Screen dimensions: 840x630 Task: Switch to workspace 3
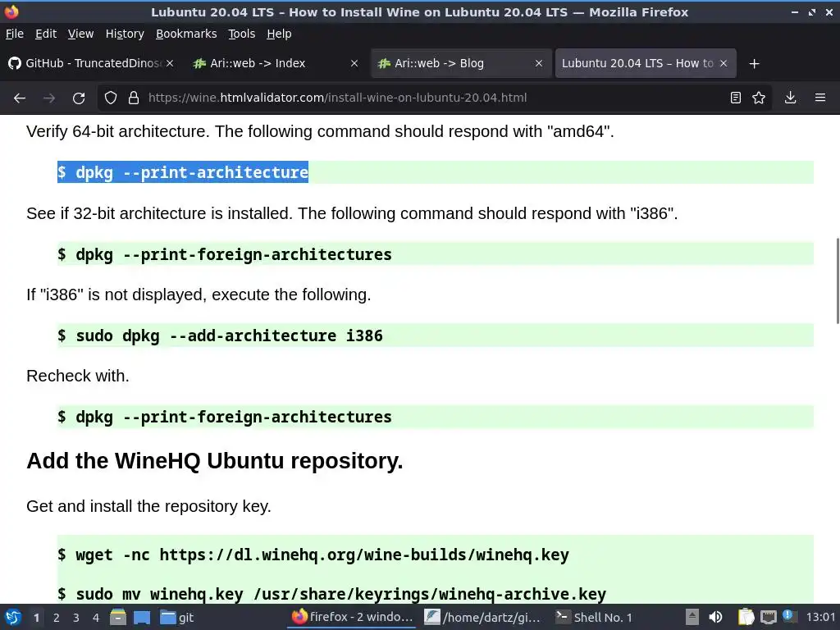(76, 618)
